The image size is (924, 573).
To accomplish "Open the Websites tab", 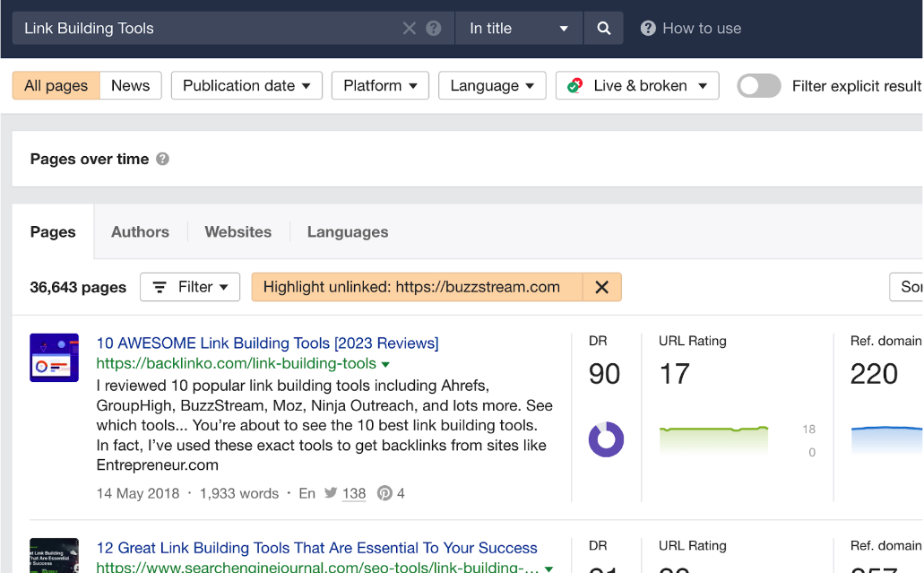I will [237, 231].
